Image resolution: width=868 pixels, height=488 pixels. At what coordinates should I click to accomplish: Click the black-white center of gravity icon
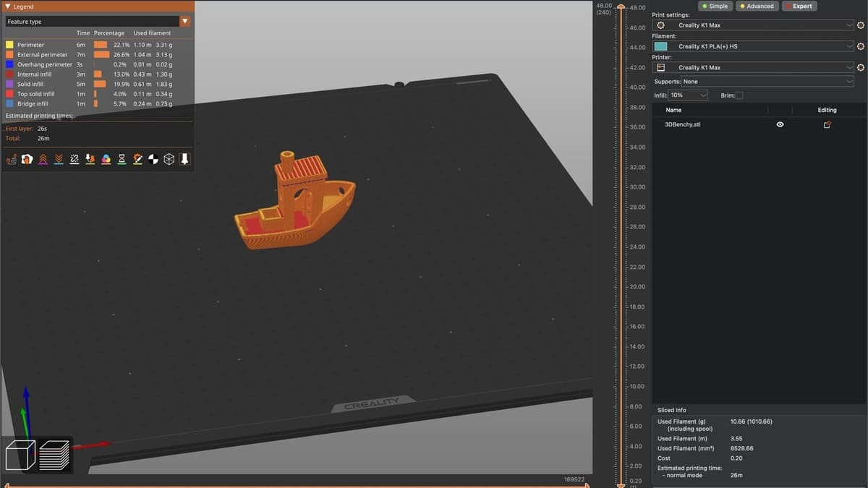pos(153,159)
